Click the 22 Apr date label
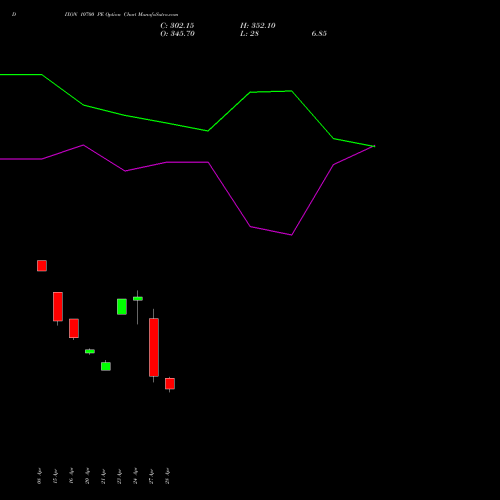500x500 pixels. 119,476
